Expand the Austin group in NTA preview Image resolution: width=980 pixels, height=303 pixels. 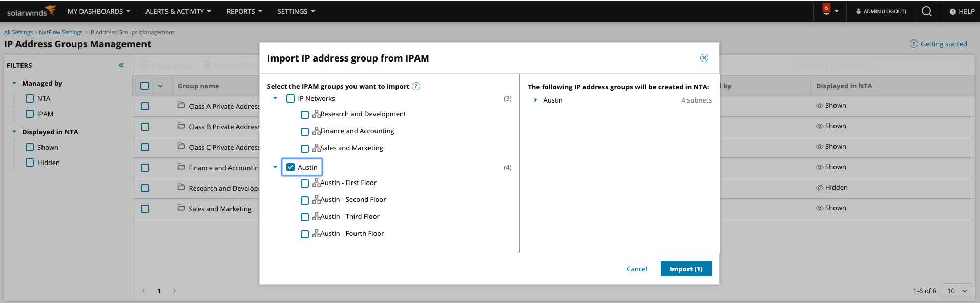535,100
